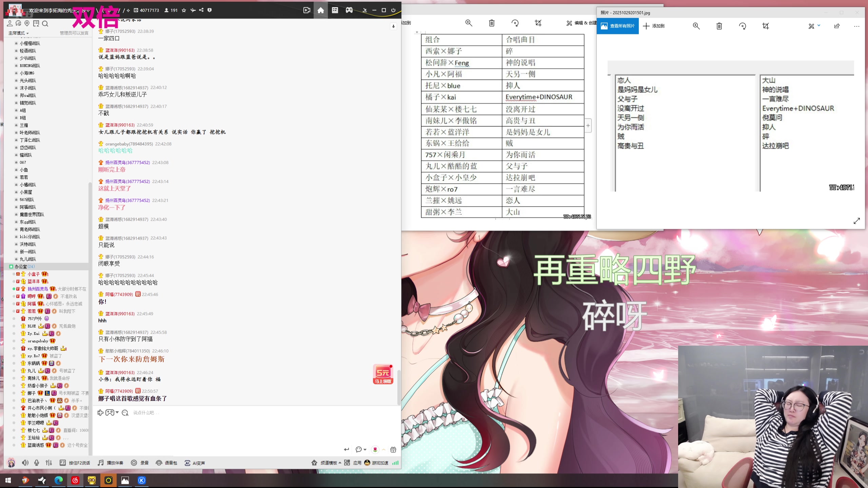
Task: Claim the 5元 马上领取 offer
Action: click(x=383, y=374)
